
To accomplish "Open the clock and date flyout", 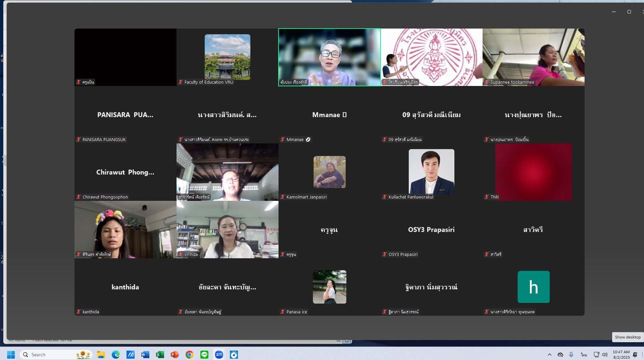I will pyautogui.click(x=621, y=355).
